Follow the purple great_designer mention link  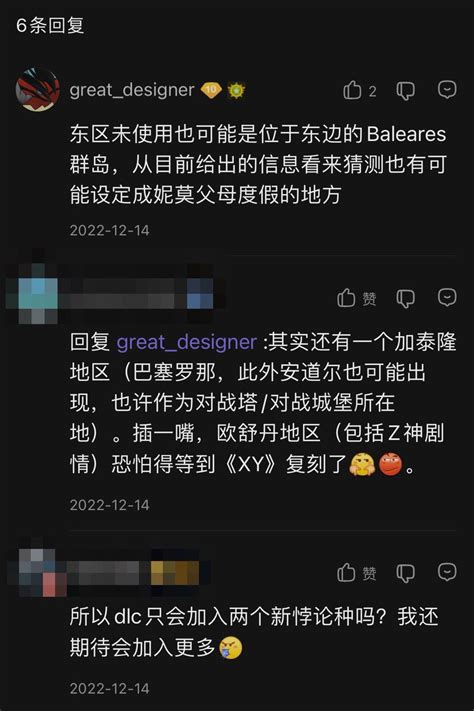pos(186,342)
